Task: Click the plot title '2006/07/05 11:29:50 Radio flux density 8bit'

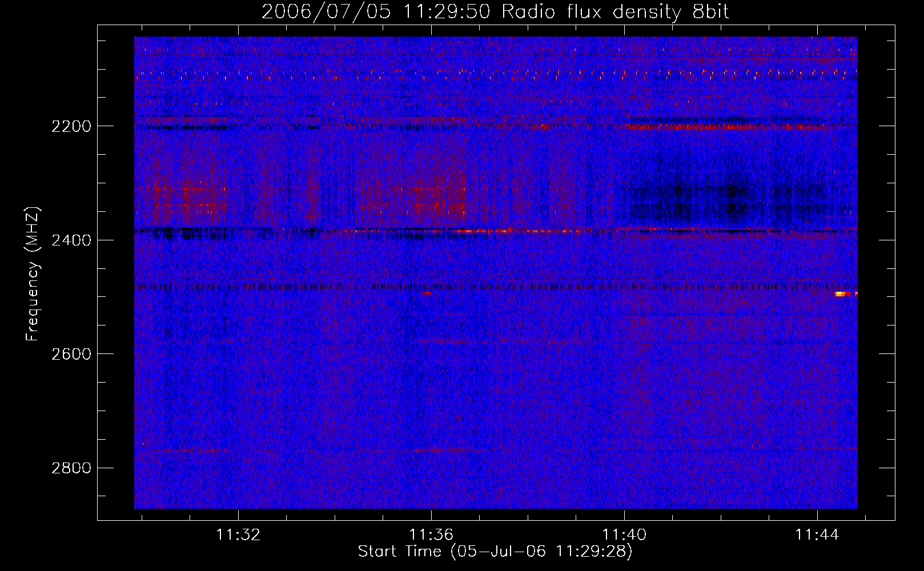Action: click(x=495, y=12)
